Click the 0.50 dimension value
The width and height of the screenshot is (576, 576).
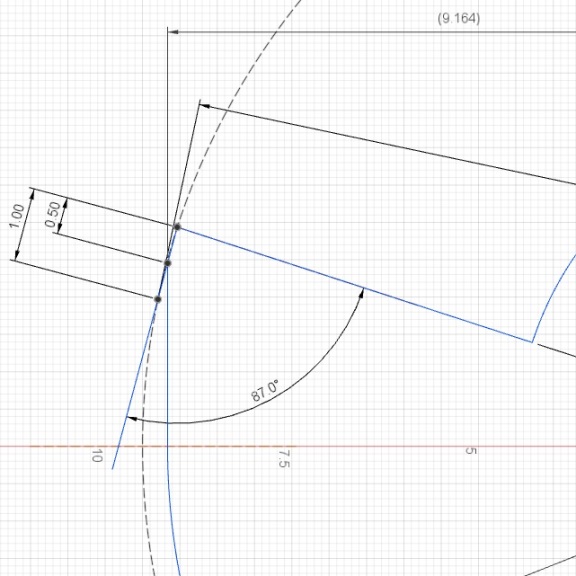(53, 215)
